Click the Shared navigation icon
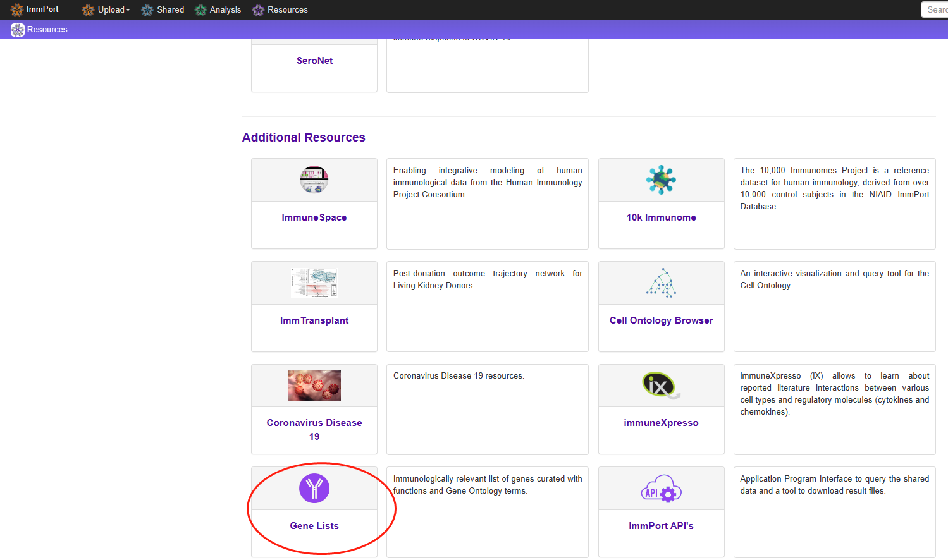 click(147, 10)
